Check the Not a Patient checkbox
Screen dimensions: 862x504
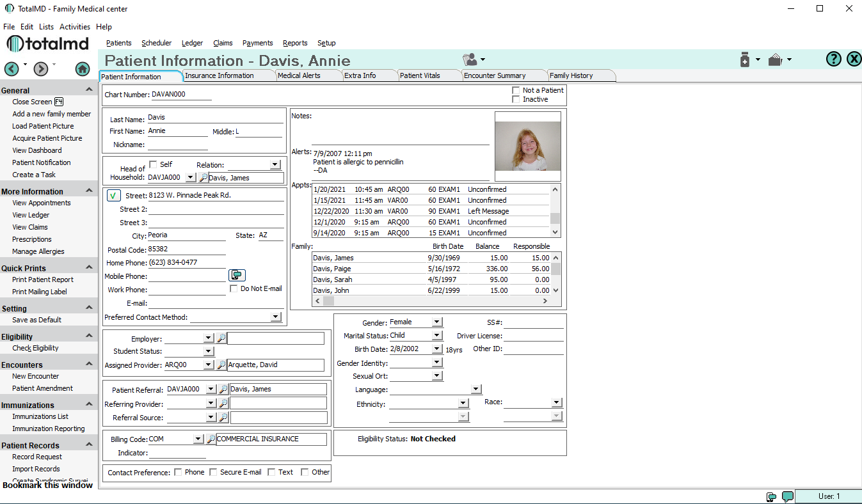tap(516, 91)
